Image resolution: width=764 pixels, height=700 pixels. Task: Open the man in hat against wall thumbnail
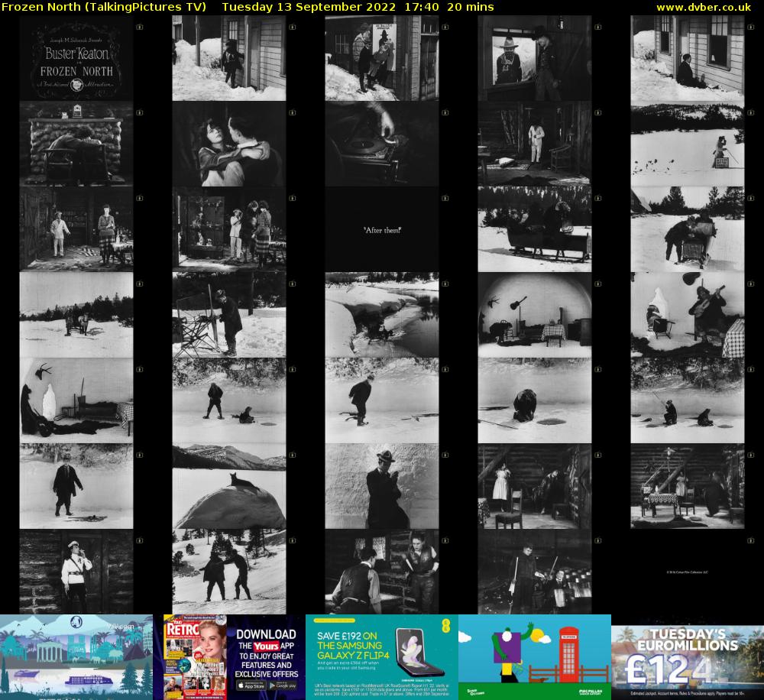coord(381,486)
